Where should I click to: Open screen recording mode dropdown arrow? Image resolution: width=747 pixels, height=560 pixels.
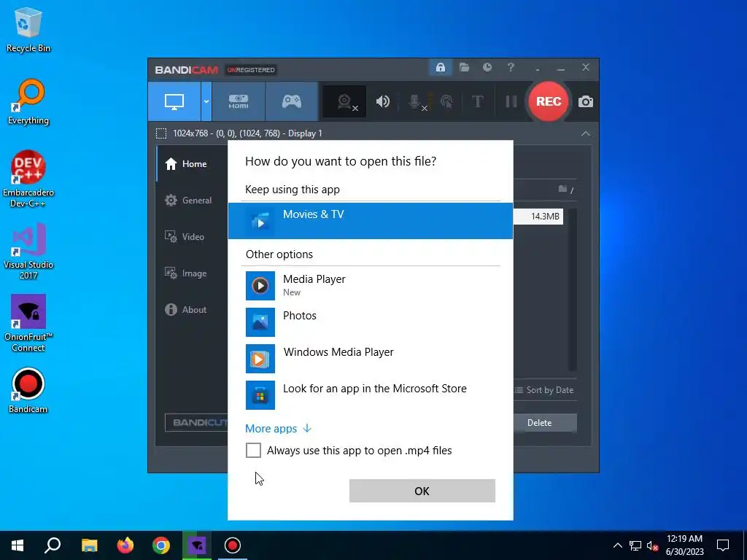click(206, 101)
